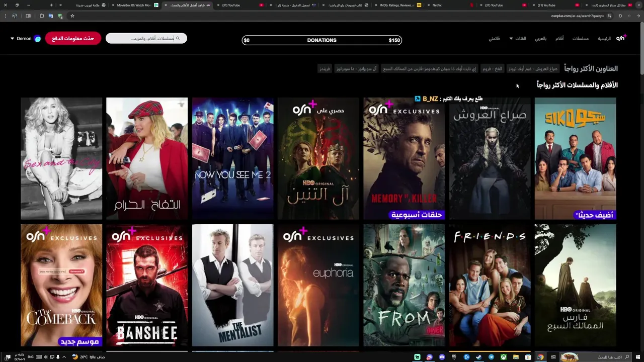Open the قائمتي my list menu item
Screen dimensions: 644x362
pos(494,38)
